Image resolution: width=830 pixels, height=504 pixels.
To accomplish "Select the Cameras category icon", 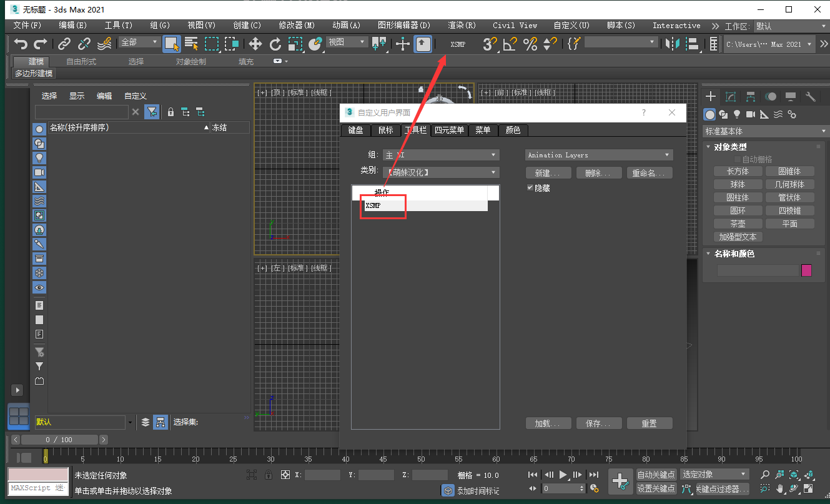I will point(751,114).
